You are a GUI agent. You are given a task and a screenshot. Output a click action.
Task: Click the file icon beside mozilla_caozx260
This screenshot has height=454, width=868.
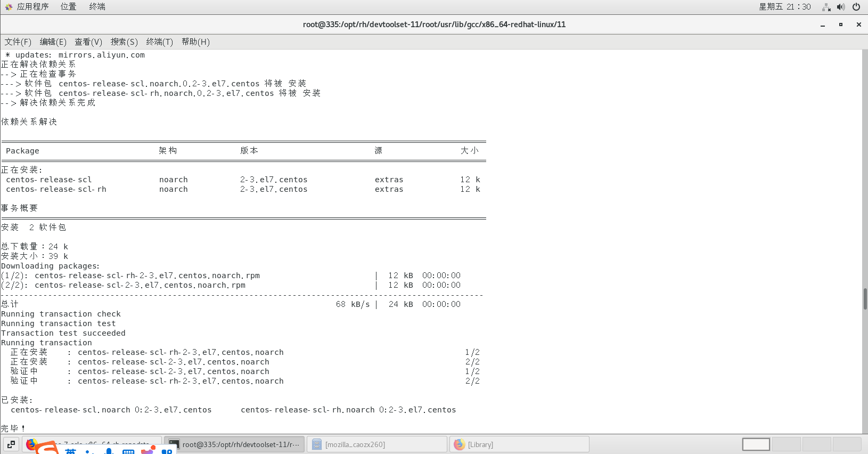pos(317,444)
